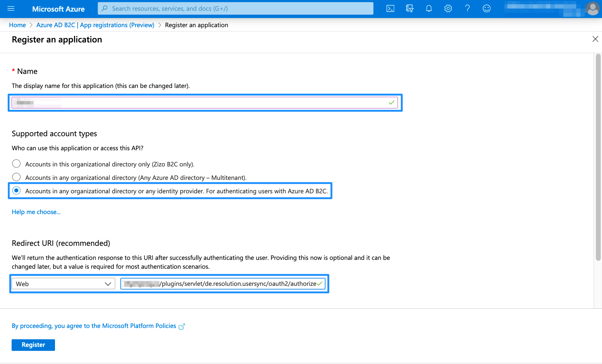Launch Cloud Shell from the top bar

click(x=390, y=9)
